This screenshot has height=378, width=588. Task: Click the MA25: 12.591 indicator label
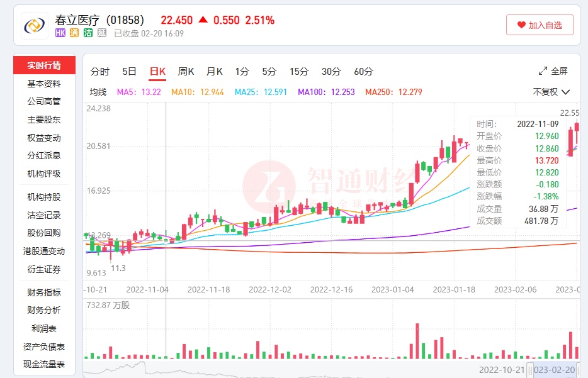coord(261,92)
